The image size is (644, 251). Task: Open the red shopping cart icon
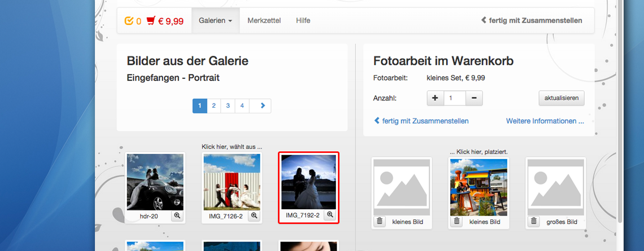click(151, 20)
